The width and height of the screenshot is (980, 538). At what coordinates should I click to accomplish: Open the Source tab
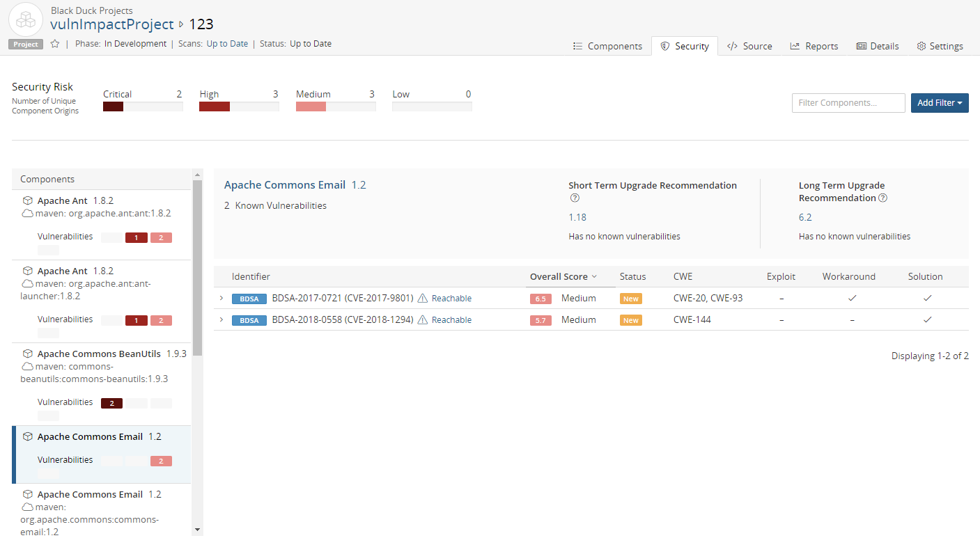click(749, 46)
